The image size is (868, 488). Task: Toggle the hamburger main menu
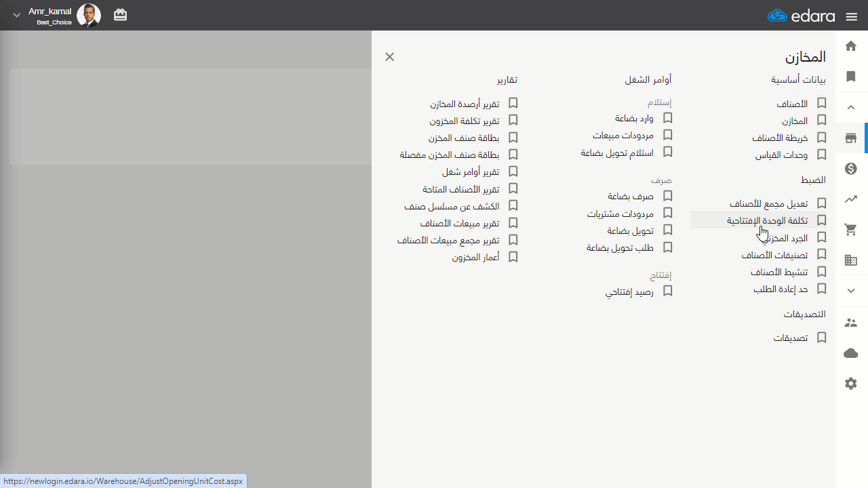[852, 16]
